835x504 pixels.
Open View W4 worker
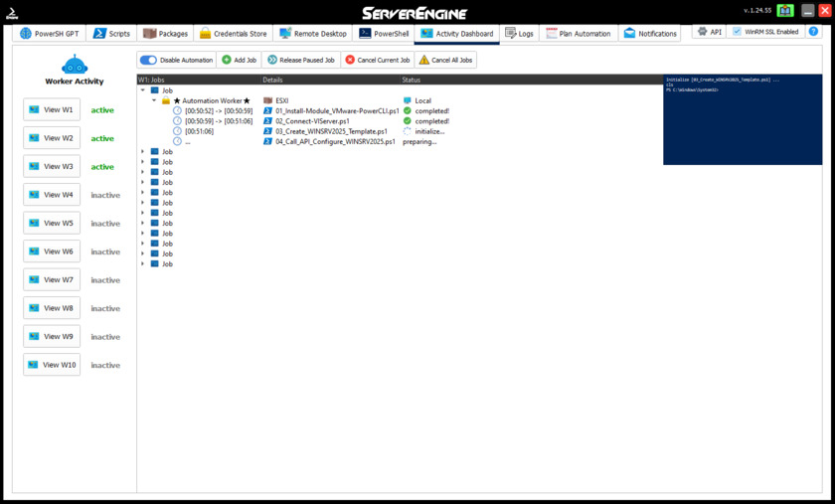coord(52,195)
